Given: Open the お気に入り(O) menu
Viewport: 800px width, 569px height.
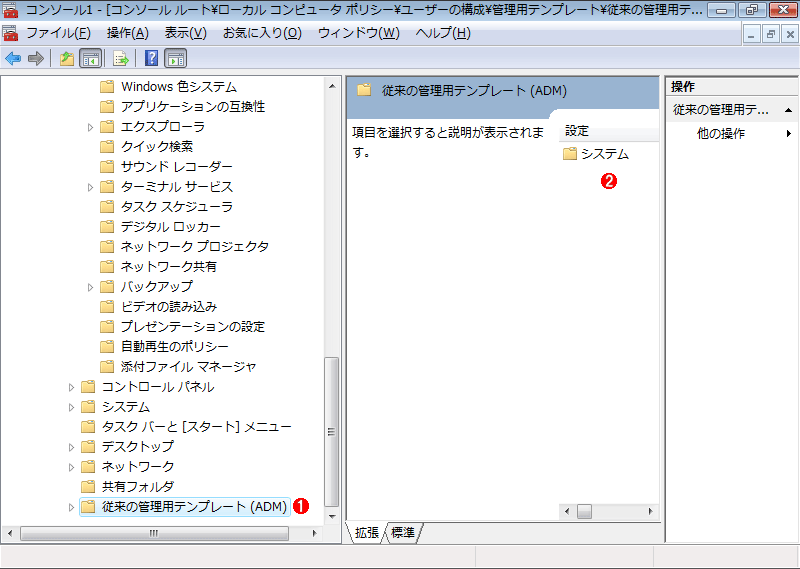Looking at the screenshot, I should [x=262, y=34].
